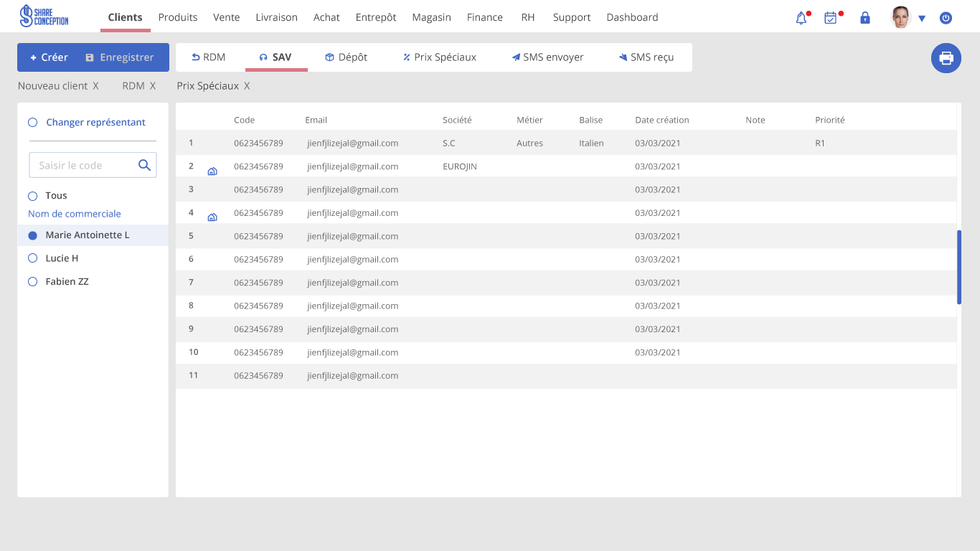Open the calendar icon in header

[x=831, y=19]
